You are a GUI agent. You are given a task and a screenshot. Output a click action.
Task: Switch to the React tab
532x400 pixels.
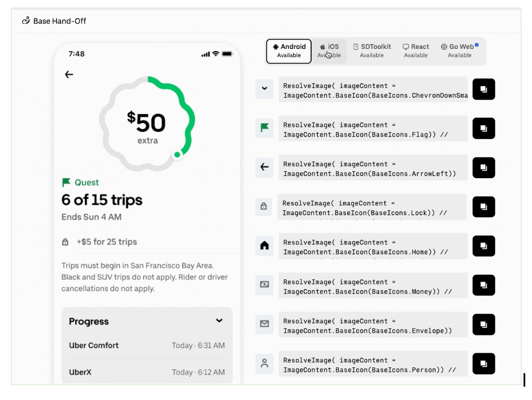(416, 51)
